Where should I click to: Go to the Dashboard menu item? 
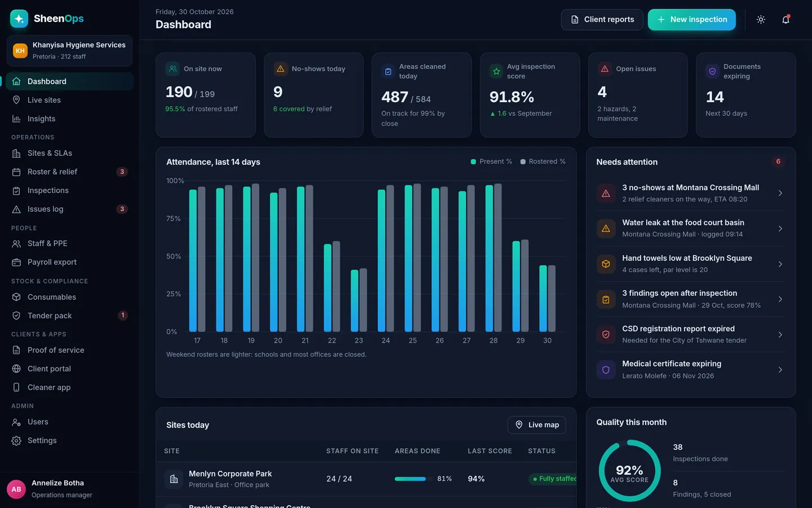pyautogui.click(x=69, y=81)
